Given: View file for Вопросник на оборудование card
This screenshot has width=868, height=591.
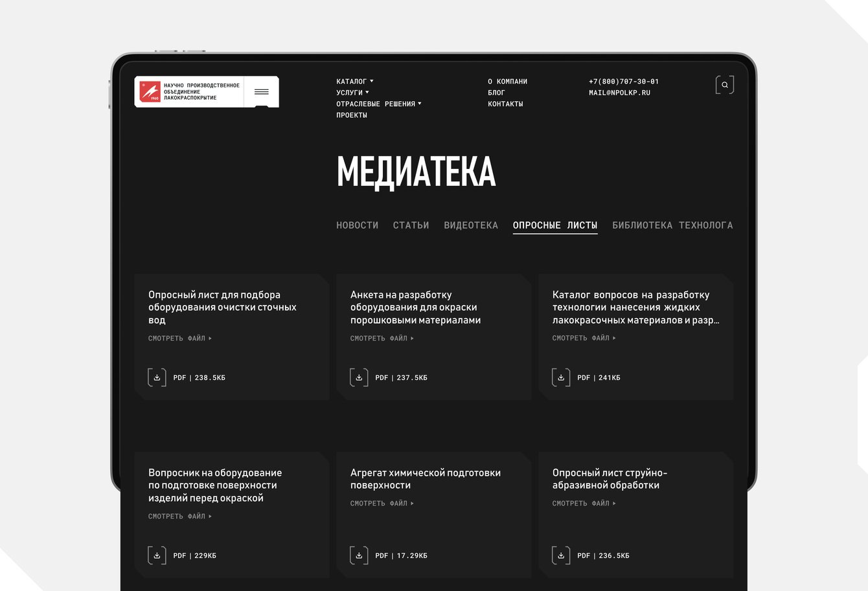Looking at the screenshot, I should [x=180, y=517].
